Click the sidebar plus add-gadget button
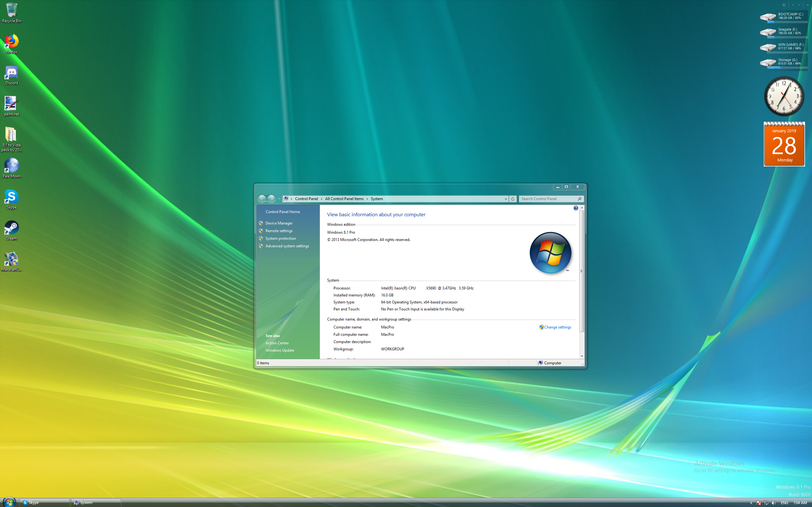 click(808, 5)
